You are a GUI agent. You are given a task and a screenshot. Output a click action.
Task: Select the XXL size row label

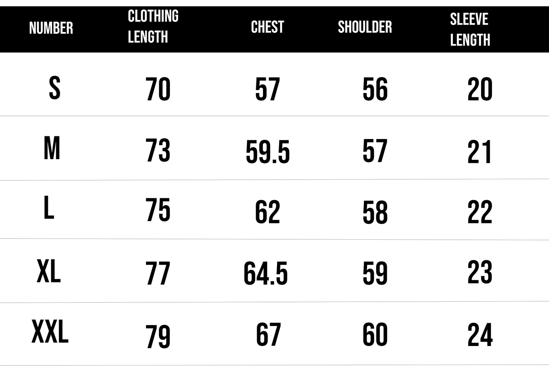(x=50, y=332)
